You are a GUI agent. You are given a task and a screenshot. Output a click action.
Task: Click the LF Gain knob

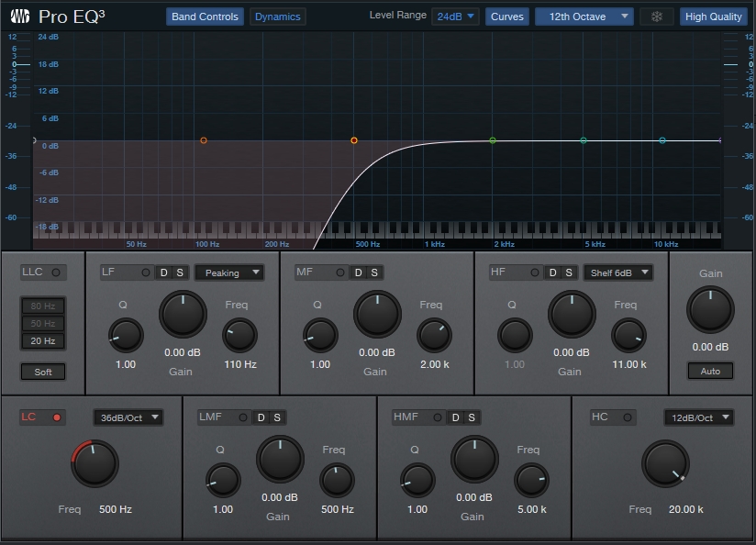point(183,314)
